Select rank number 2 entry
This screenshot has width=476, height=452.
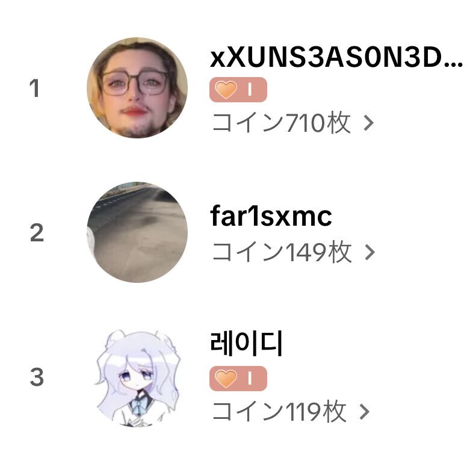point(37,233)
